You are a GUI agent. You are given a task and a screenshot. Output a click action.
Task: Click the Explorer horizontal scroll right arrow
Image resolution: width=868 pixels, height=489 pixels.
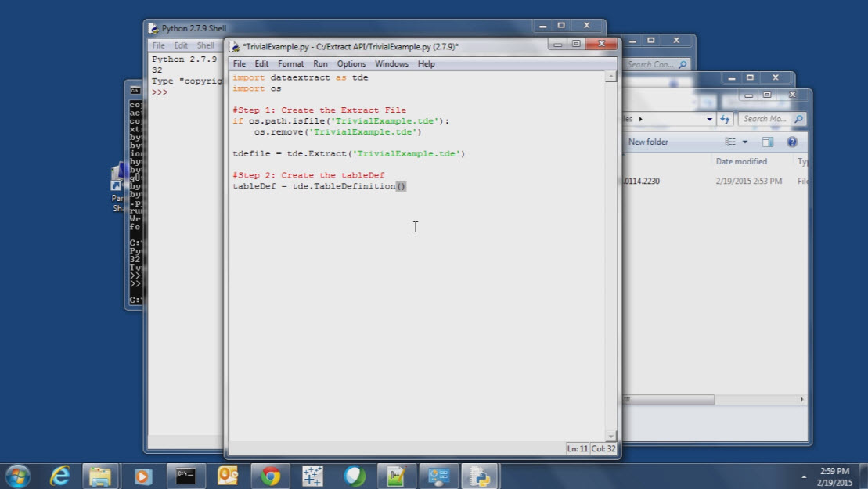(x=801, y=399)
